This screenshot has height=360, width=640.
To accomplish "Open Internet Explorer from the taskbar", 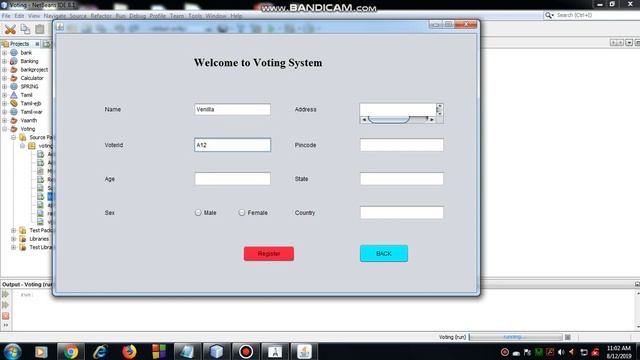I will click(x=100, y=351).
